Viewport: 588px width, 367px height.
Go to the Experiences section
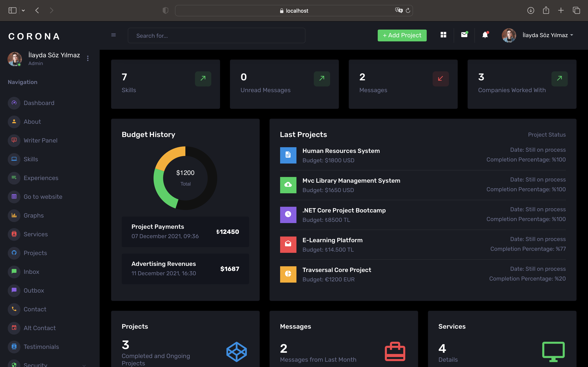tap(41, 178)
